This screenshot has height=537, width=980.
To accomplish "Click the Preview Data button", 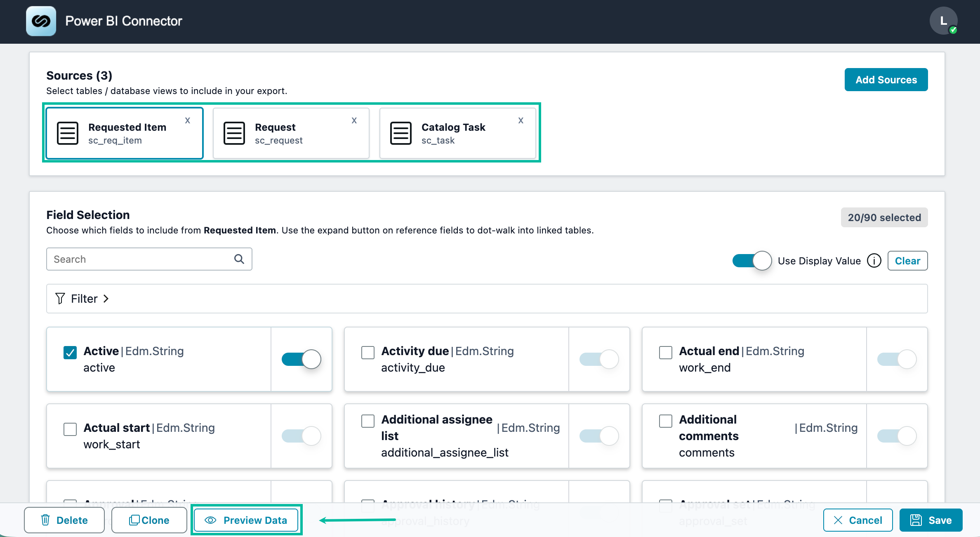I will (x=246, y=520).
